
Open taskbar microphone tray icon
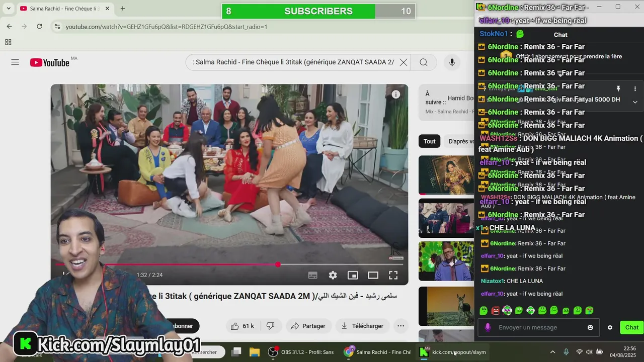point(566,352)
